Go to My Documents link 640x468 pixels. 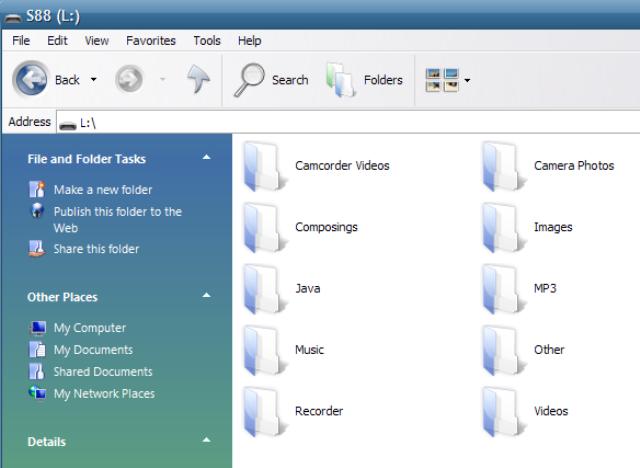click(93, 350)
